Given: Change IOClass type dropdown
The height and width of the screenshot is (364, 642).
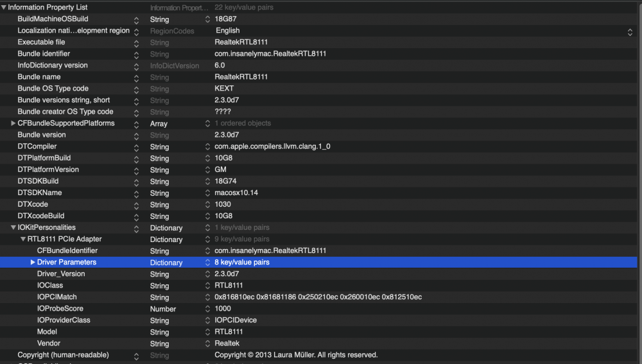Looking at the screenshot, I should pos(207,286).
